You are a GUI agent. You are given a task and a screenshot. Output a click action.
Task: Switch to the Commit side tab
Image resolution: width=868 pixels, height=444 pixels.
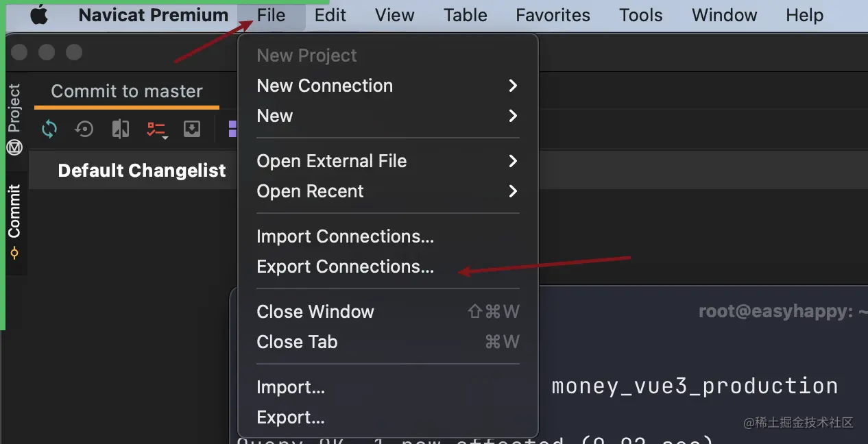(14, 221)
